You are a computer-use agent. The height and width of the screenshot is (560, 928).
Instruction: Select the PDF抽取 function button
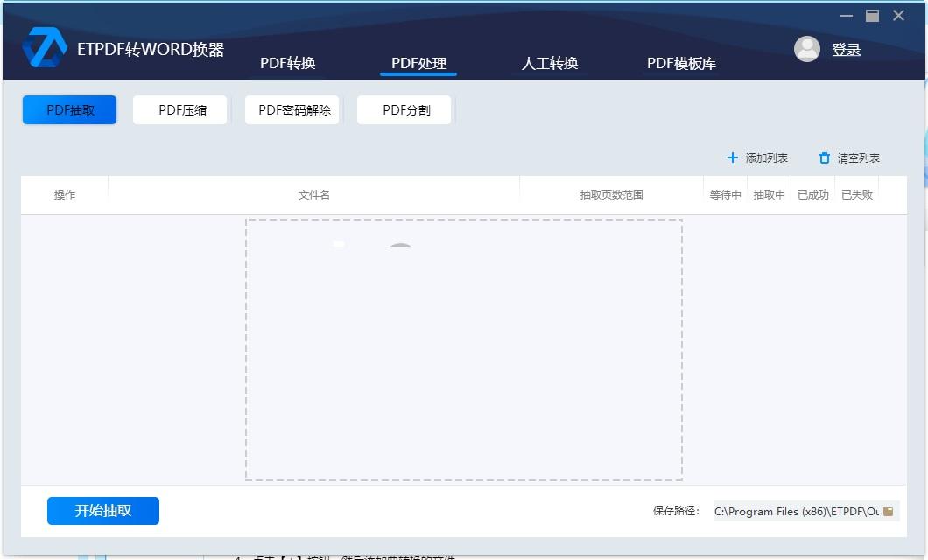pyautogui.click(x=70, y=110)
